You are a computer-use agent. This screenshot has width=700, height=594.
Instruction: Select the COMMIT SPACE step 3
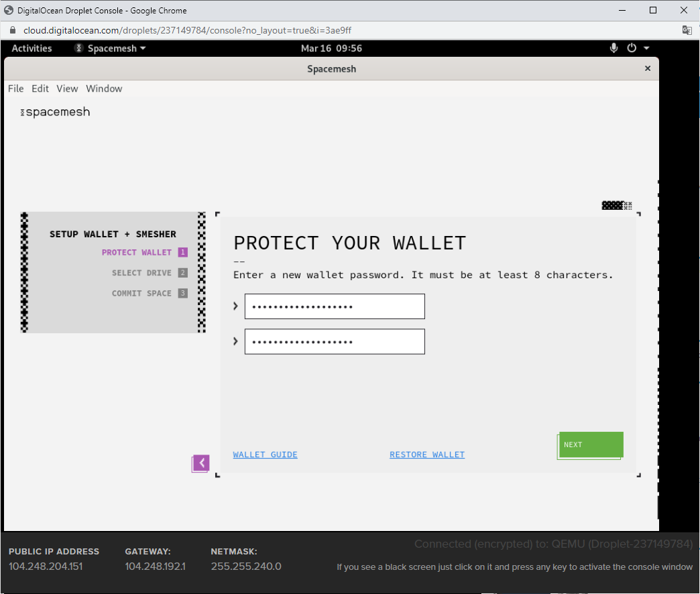click(149, 293)
